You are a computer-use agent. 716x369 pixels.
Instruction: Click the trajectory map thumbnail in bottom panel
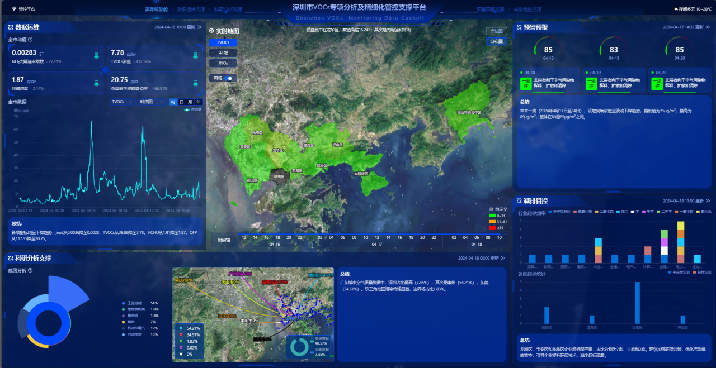253,314
